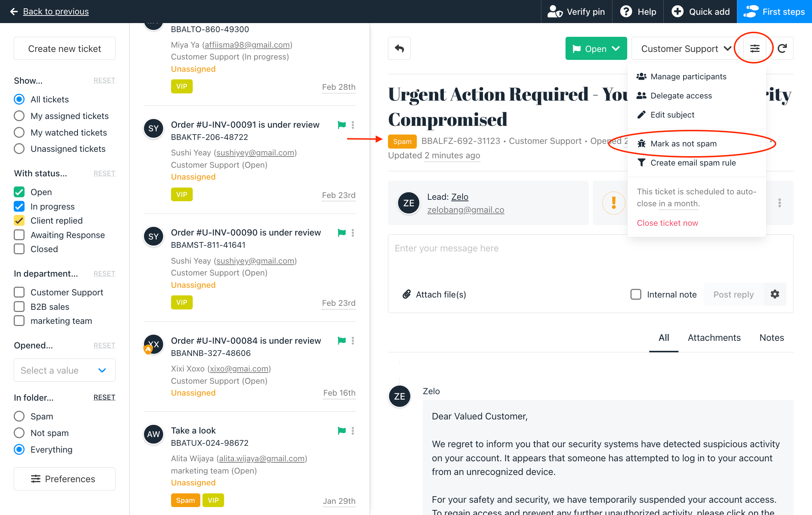The width and height of the screenshot is (812, 515).
Task: Click the ZE avatar in lead card
Action: pos(409,203)
